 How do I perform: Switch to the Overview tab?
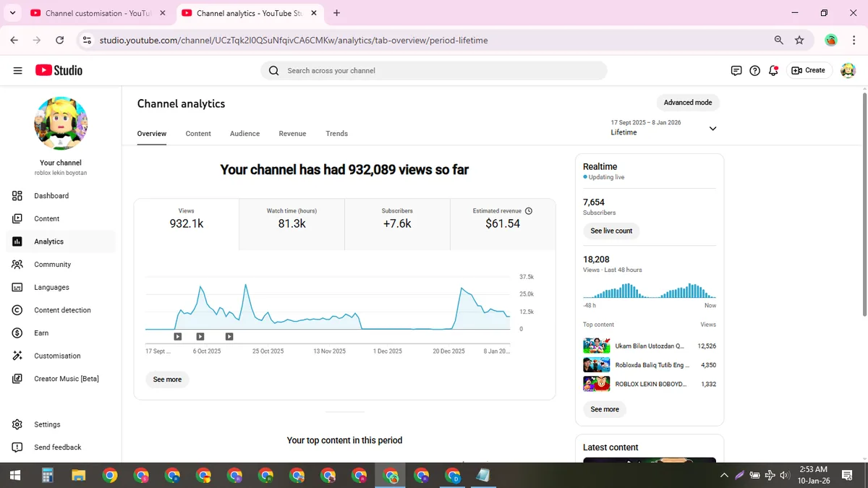(x=152, y=134)
